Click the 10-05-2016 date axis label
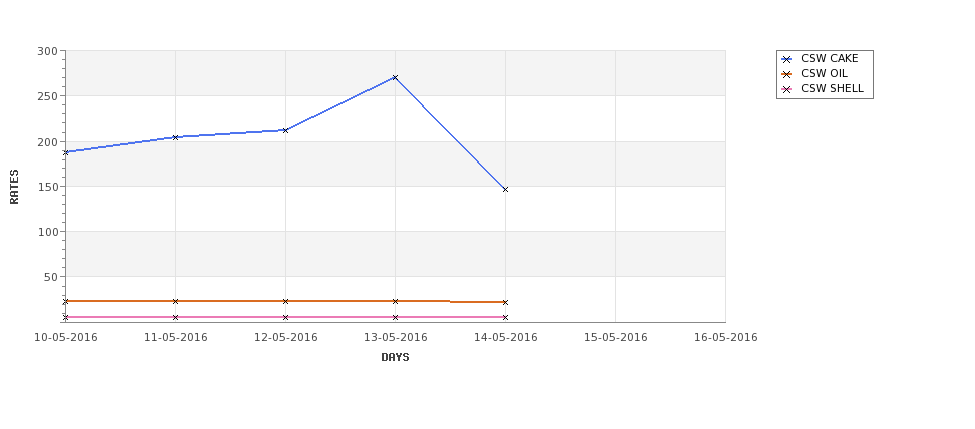This screenshot has height=429, width=975. click(x=65, y=338)
